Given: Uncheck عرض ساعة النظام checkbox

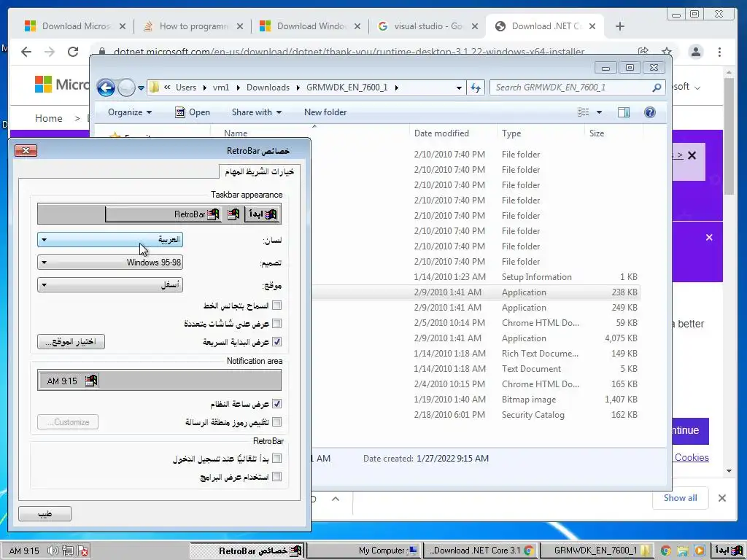Looking at the screenshot, I should point(276,404).
